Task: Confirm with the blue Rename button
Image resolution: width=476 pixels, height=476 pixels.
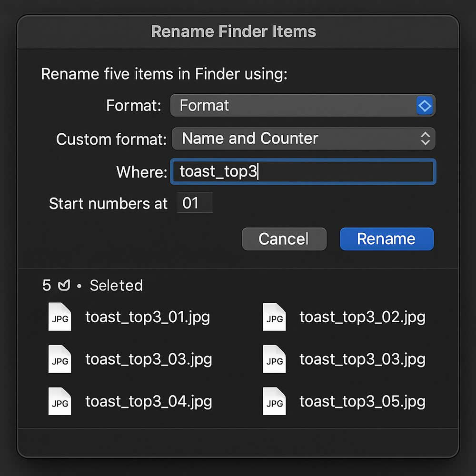Action: [386, 239]
